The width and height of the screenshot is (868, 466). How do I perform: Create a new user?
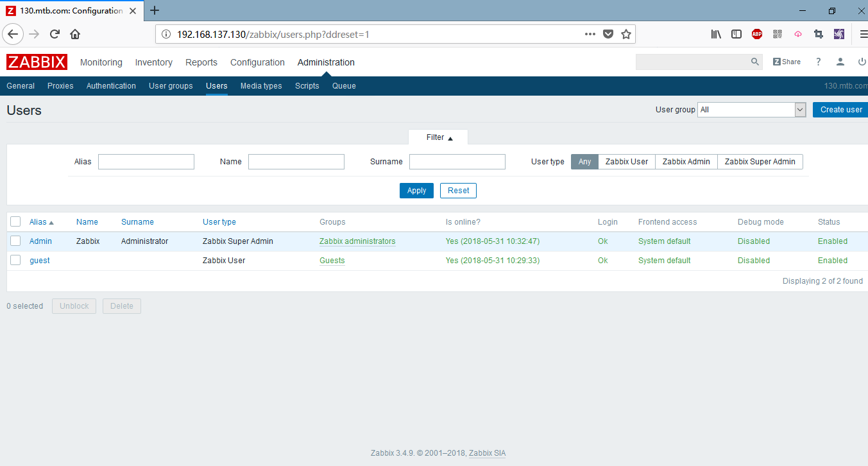(x=841, y=109)
